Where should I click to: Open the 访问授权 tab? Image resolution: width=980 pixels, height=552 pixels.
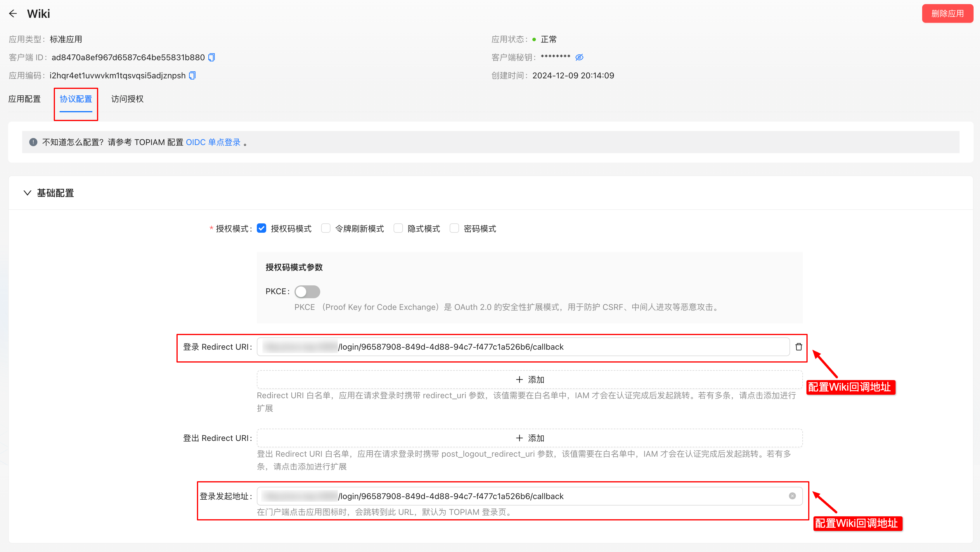[x=127, y=99]
